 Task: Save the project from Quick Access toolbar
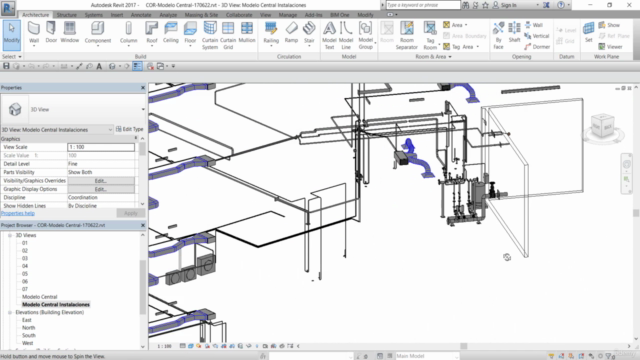[x=6, y=66]
